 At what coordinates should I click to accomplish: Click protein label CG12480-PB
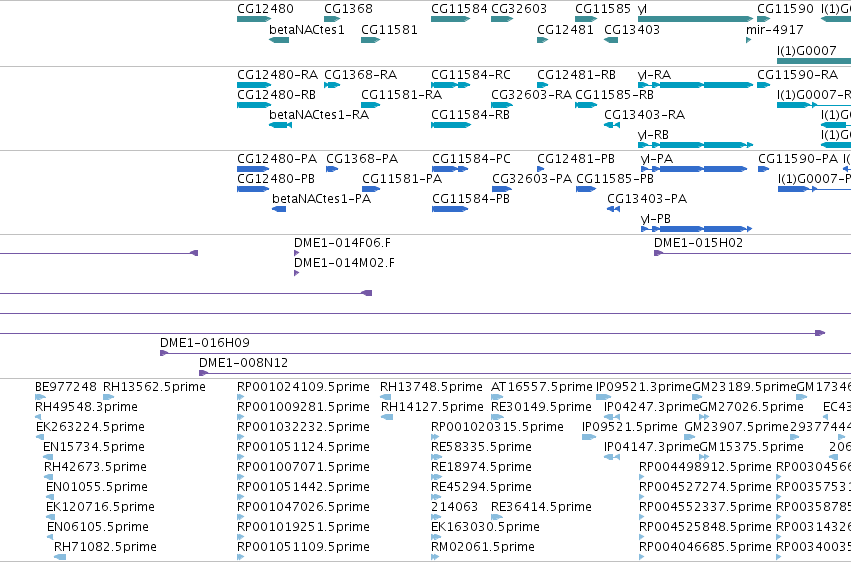click(x=276, y=178)
